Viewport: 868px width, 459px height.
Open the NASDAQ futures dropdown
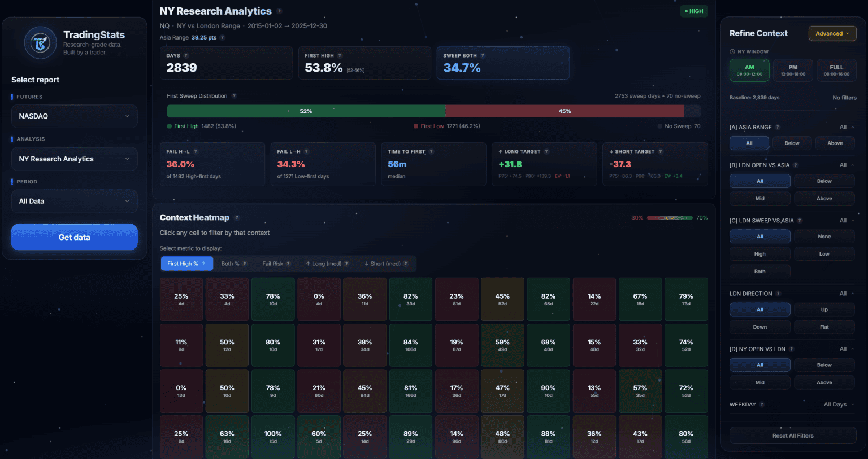click(x=75, y=116)
